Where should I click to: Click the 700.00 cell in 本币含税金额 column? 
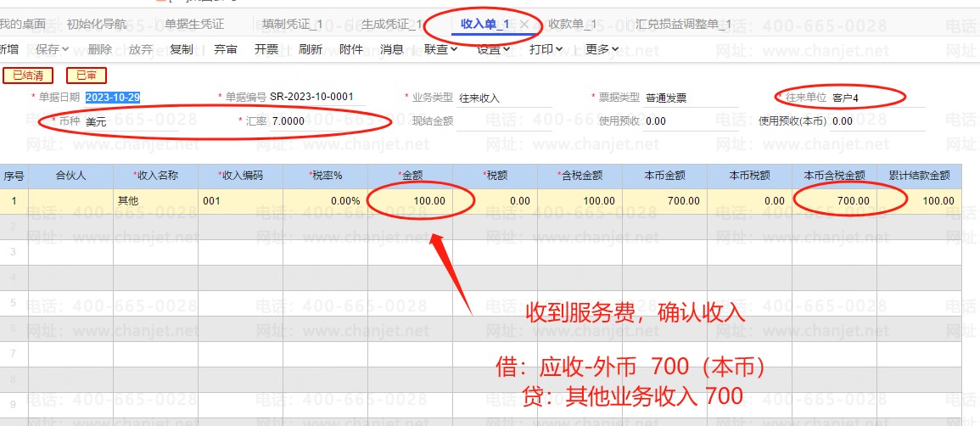click(x=834, y=201)
